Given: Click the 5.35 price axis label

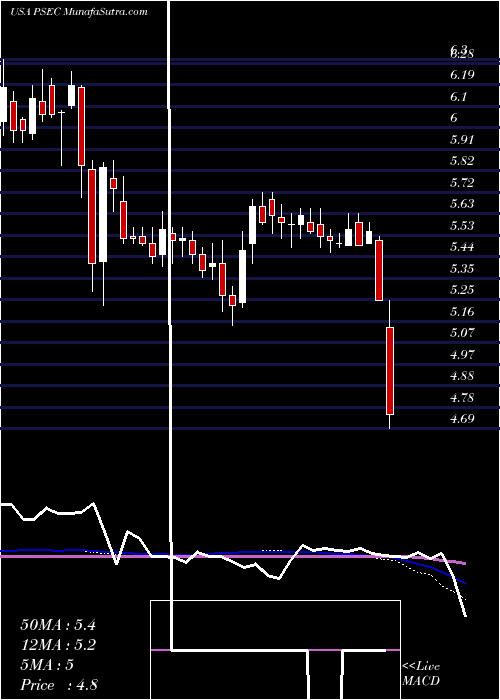Looking at the screenshot, I should [462, 269].
